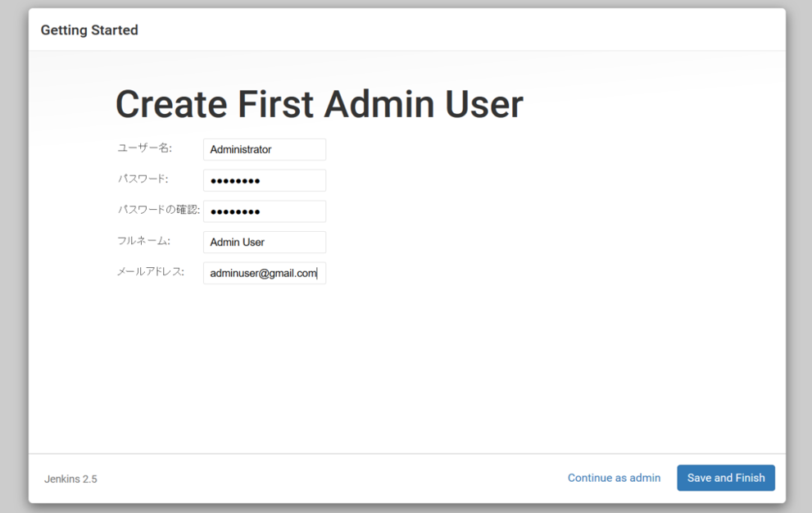Click the email field with adminuser@gmail.com

265,273
